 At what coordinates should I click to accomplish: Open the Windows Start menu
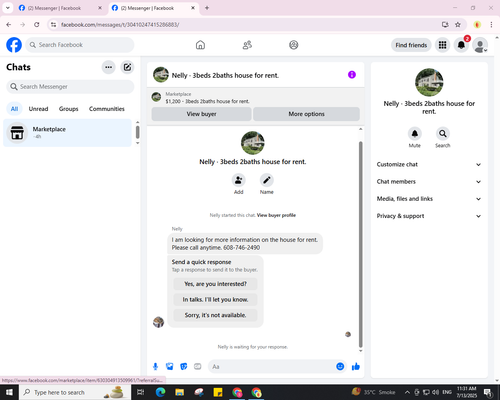(x=9, y=392)
